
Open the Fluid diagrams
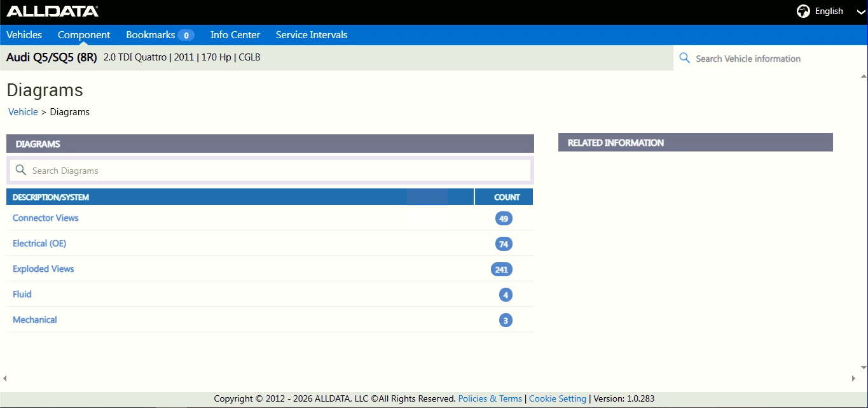click(22, 294)
